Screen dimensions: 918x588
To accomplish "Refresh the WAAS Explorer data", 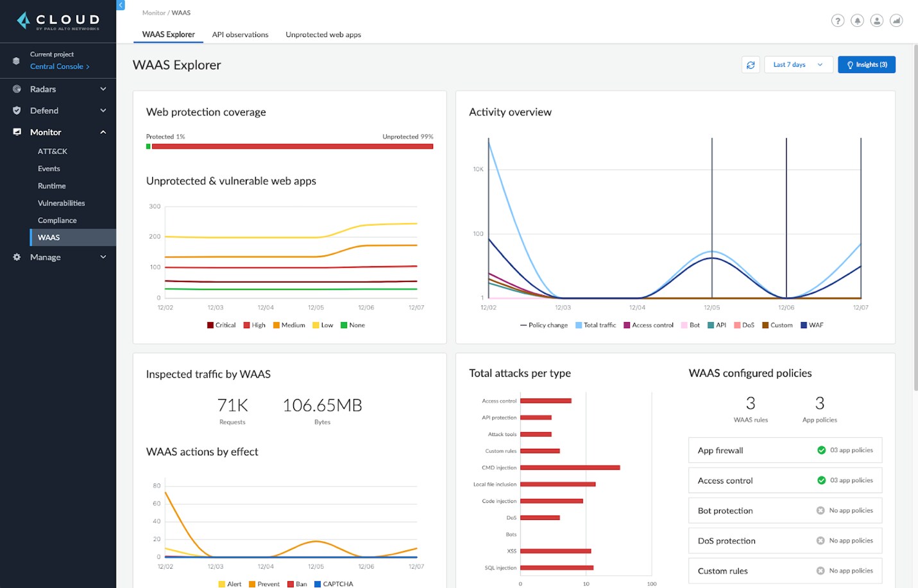I will 751,65.
